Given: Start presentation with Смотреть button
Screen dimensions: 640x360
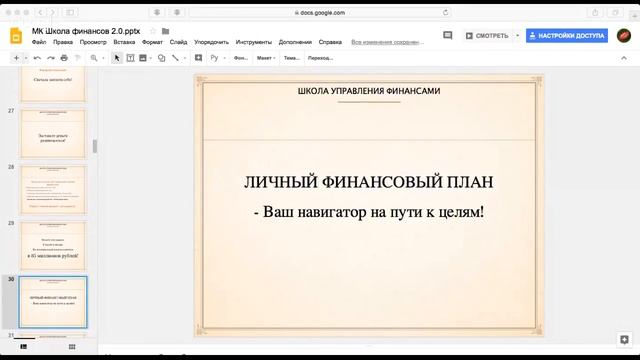Looking at the screenshot, I should coord(487,36).
